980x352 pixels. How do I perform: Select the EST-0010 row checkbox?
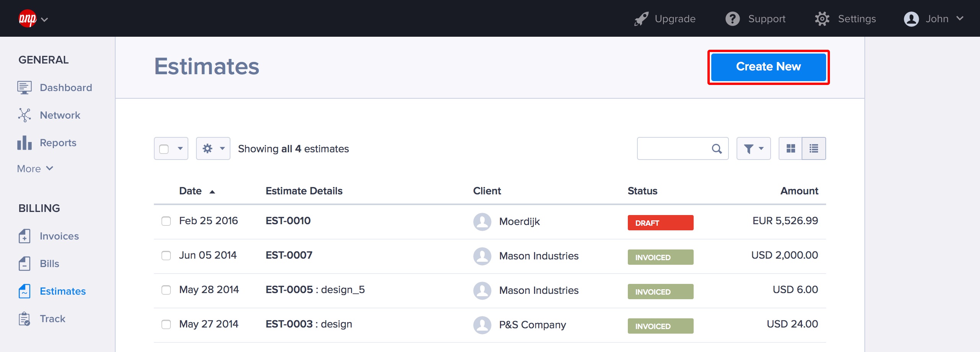[x=166, y=221]
